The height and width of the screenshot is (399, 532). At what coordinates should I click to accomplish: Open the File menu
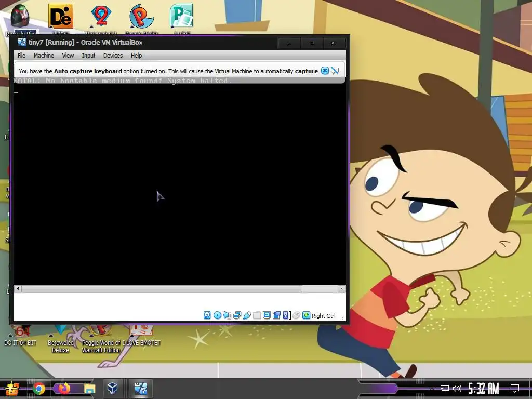click(21, 55)
